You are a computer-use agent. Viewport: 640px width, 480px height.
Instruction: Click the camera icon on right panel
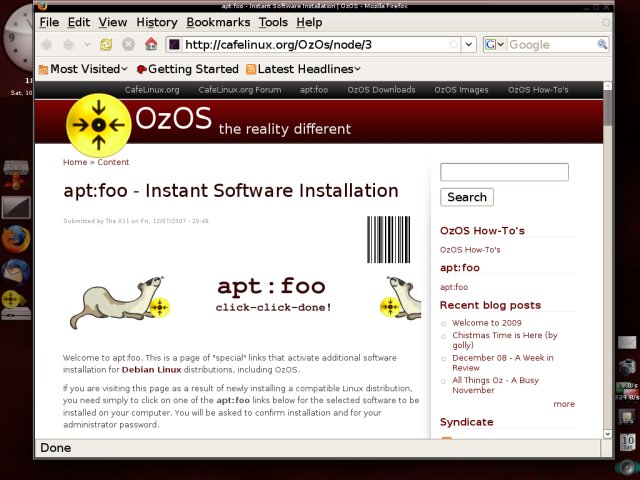pos(627,367)
